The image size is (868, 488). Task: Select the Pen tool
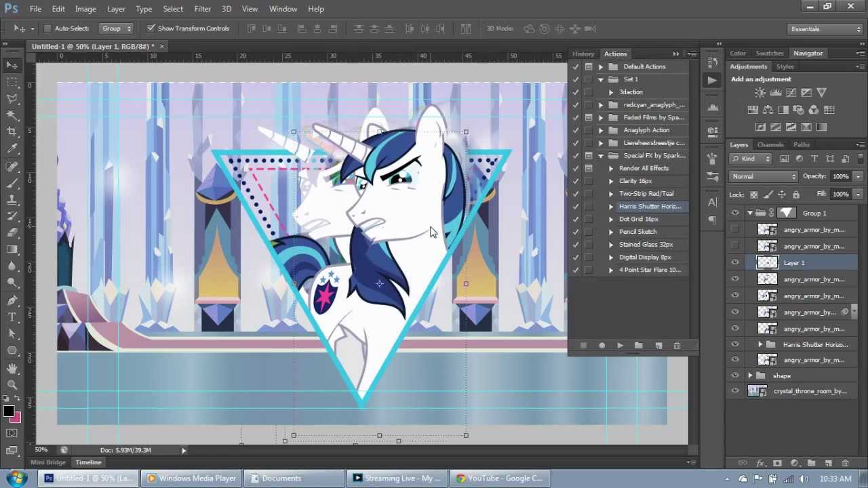[x=12, y=300]
